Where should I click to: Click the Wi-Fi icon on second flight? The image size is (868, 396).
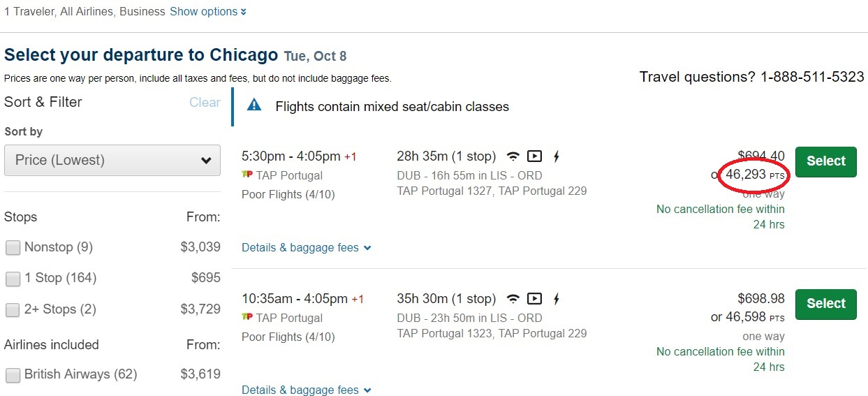tap(513, 299)
